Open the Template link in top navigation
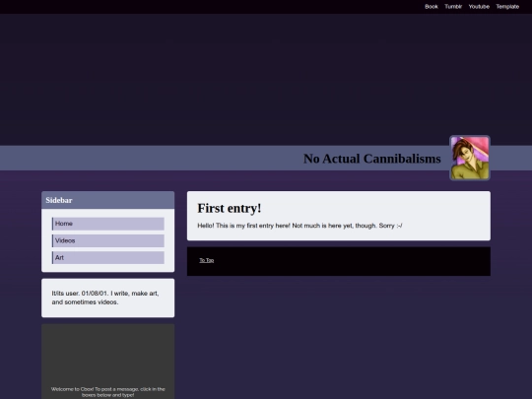532x399 pixels. (x=507, y=7)
